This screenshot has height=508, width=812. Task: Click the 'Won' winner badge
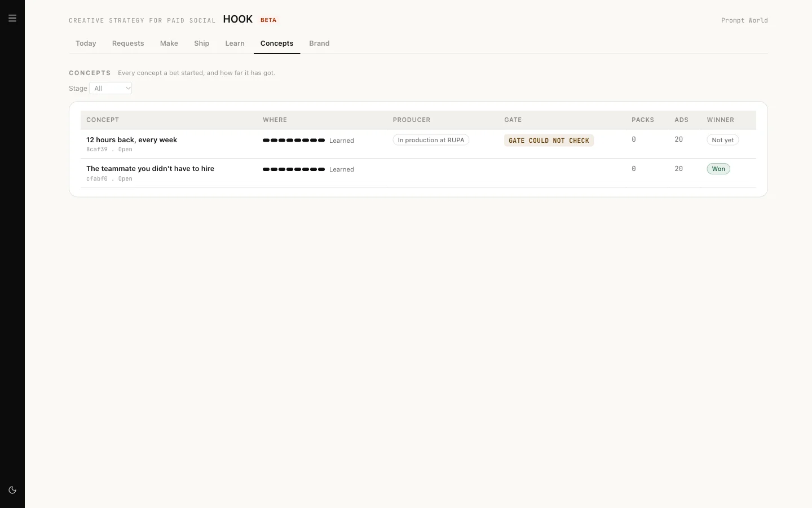(x=718, y=169)
